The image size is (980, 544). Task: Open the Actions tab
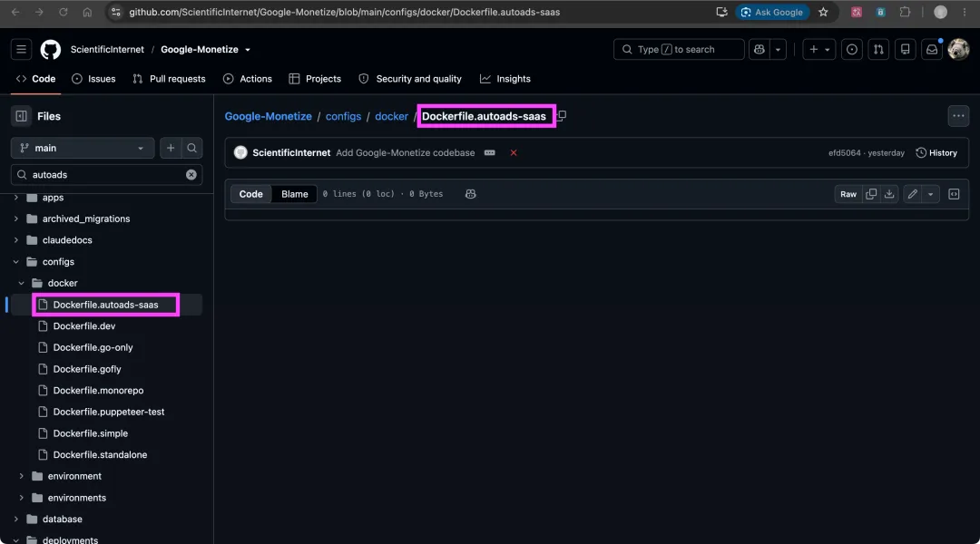(248, 79)
